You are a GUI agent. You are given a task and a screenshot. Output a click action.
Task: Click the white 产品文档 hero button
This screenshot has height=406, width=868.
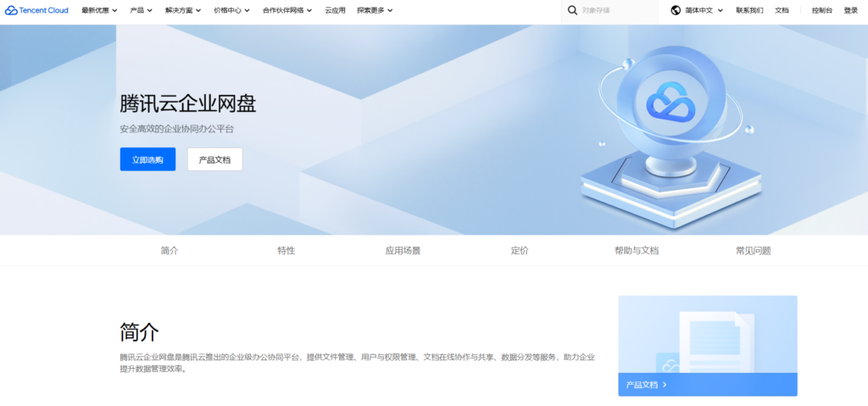click(x=214, y=159)
